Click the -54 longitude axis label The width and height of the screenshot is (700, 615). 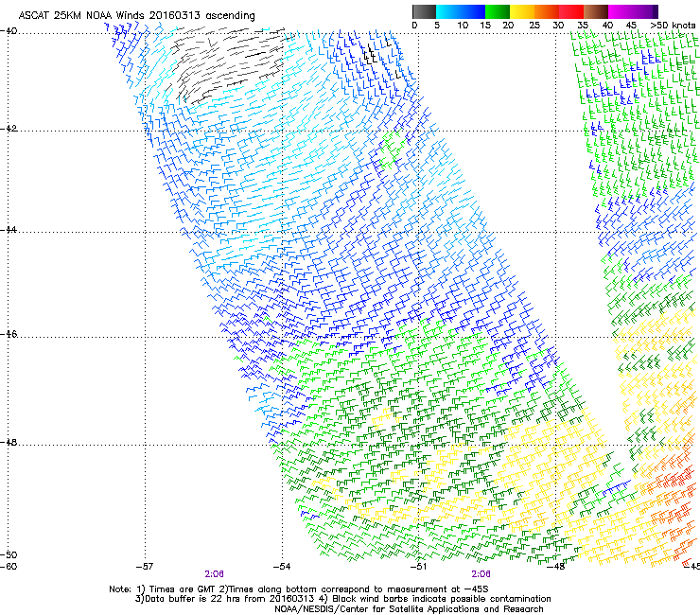(282, 567)
